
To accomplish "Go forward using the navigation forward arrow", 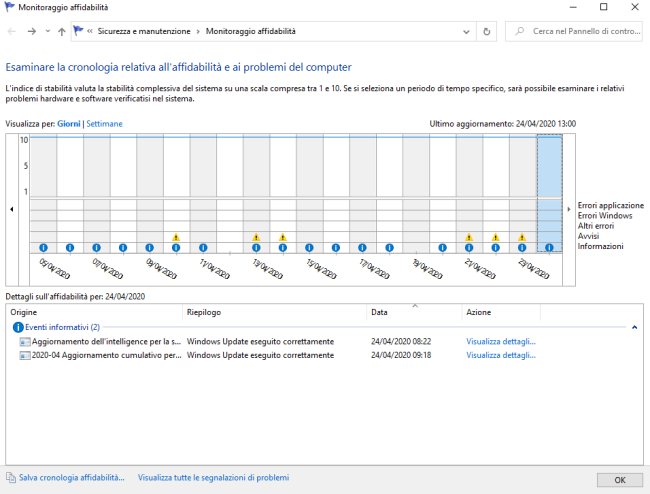I will pyautogui.click(x=32, y=31).
